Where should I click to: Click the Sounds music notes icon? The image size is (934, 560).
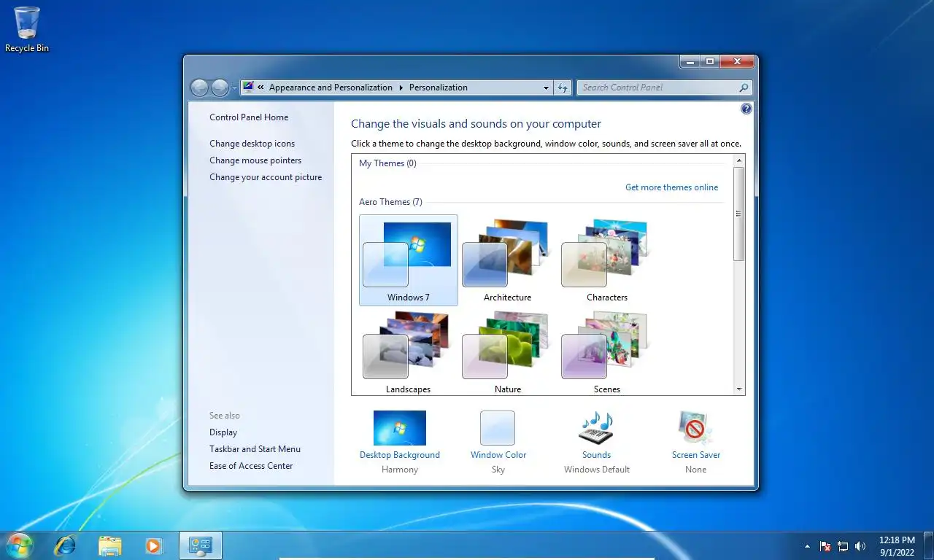pyautogui.click(x=596, y=428)
